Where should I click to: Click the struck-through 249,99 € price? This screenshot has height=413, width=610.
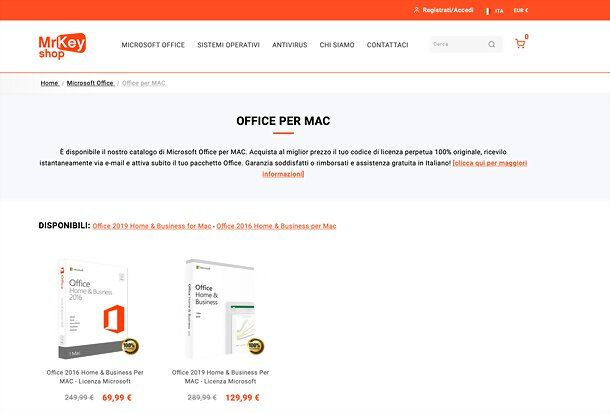point(79,397)
